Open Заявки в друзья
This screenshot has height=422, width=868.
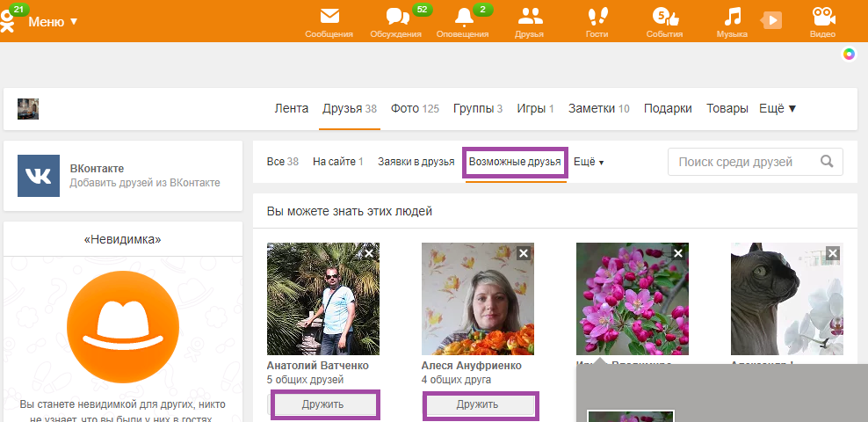[416, 162]
